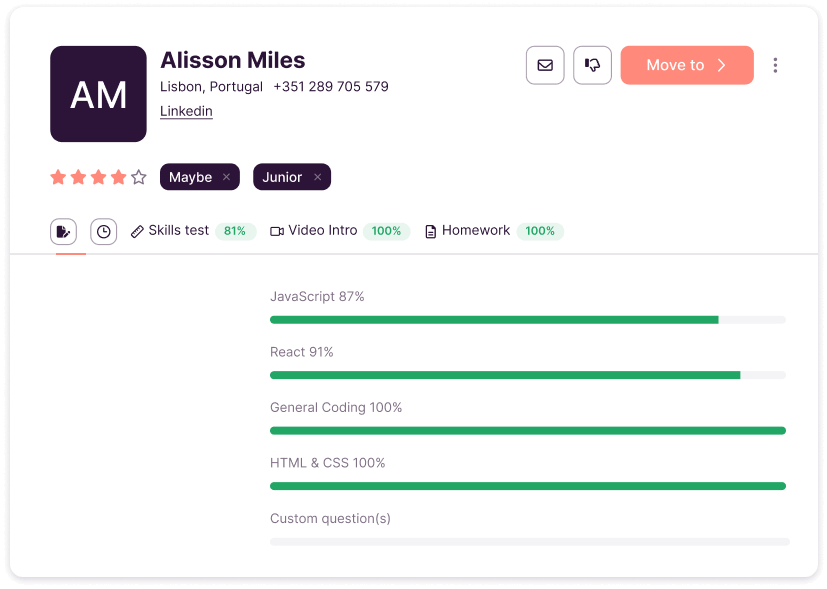Switch to the Skills test tab

click(x=178, y=231)
